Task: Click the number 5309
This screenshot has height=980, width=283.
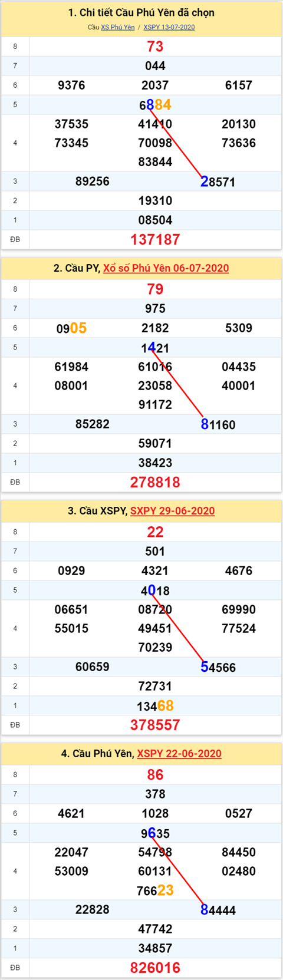Action: pyautogui.click(x=239, y=328)
